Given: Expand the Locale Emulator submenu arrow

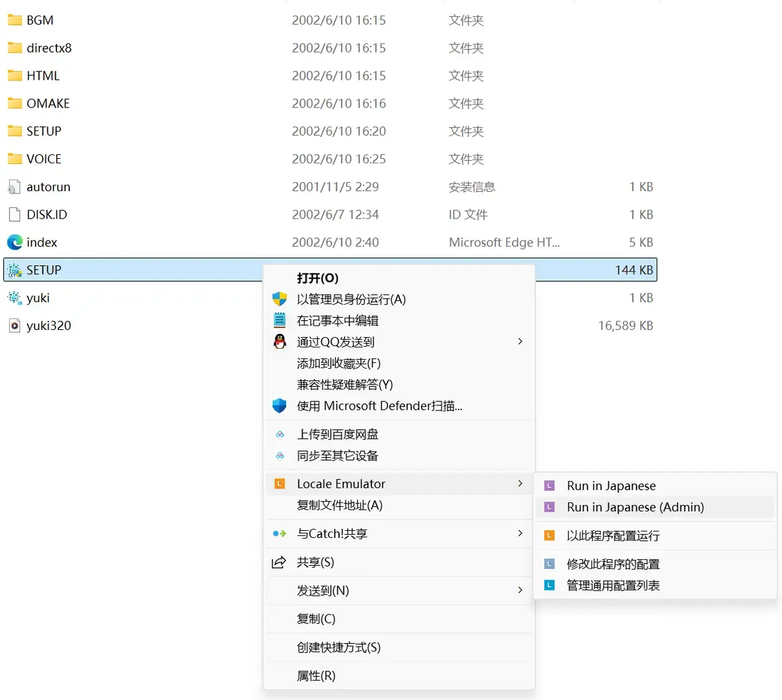Looking at the screenshot, I should [x=520, y=484].
